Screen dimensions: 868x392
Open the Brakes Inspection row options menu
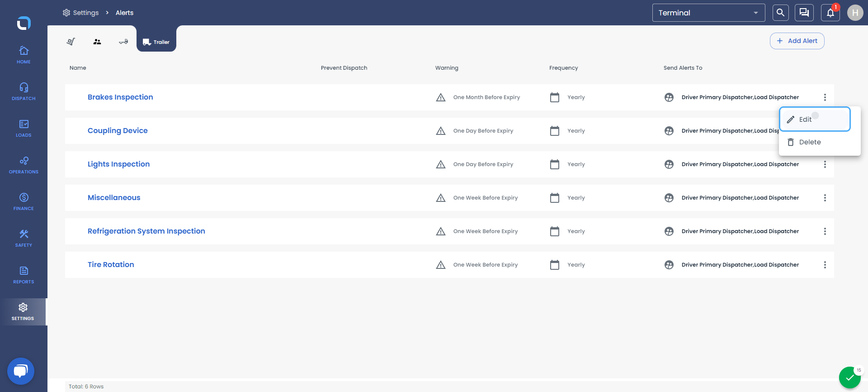(825, 97)
